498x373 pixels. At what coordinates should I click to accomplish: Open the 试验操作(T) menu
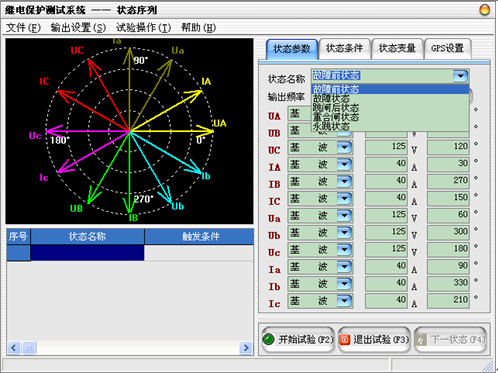pos(143,28)
